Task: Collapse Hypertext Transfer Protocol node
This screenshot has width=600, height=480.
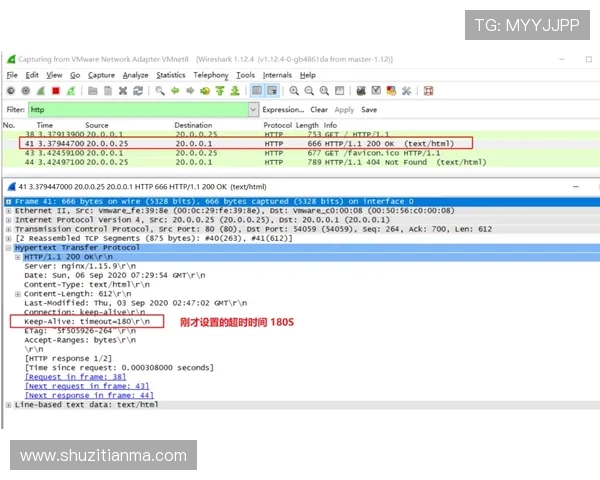Action: [8, 248]
